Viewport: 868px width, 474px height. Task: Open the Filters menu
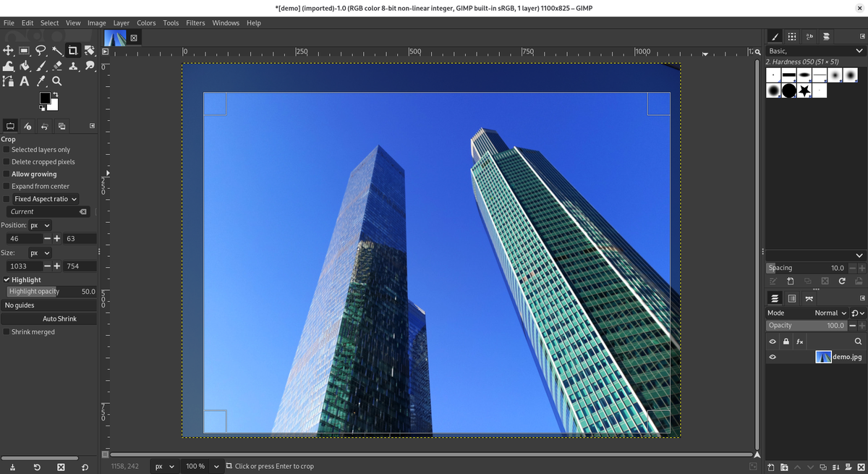coord(195,23)
